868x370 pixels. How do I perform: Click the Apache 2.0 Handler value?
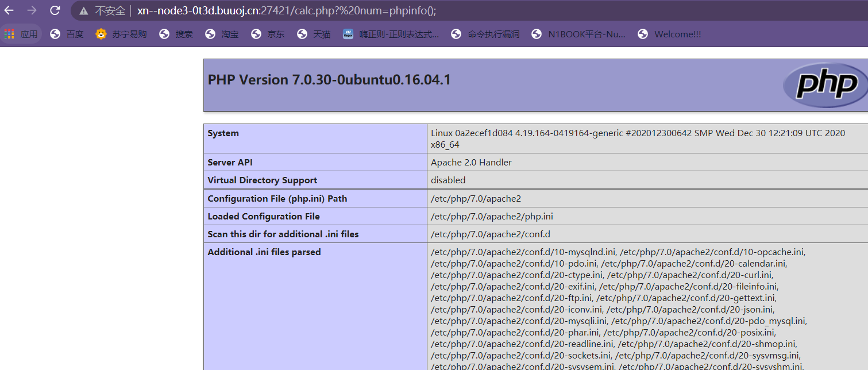click(471, 163)
